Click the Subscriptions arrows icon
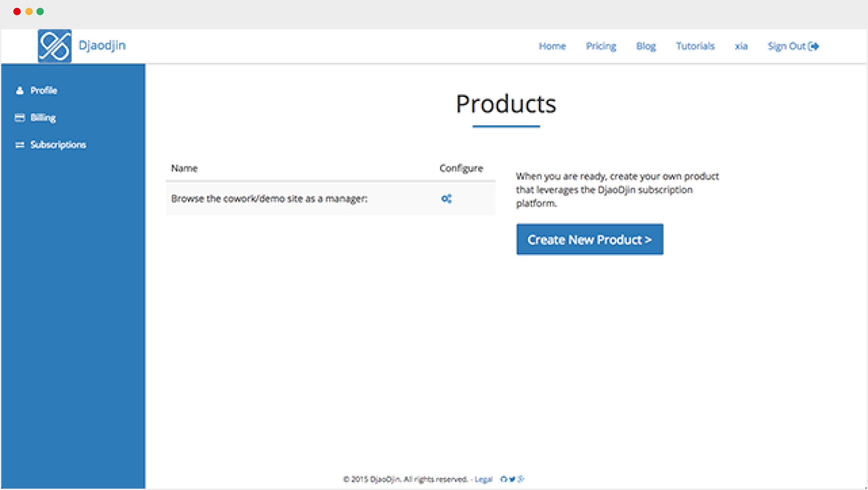Image resolution: width=868 pixels, height=490 pixels. click(20, 145)
